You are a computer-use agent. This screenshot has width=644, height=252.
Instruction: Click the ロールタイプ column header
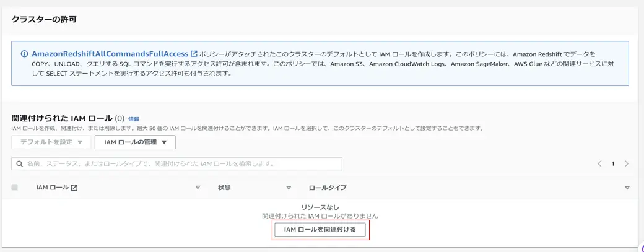328,188
